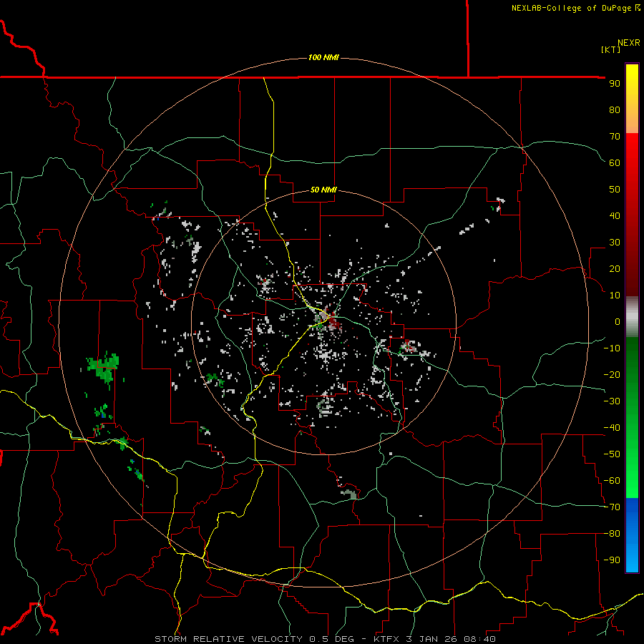This screenshot has width=644, height=644.
Task: Click the 20 knot scale value
Action: click(615, 268)
